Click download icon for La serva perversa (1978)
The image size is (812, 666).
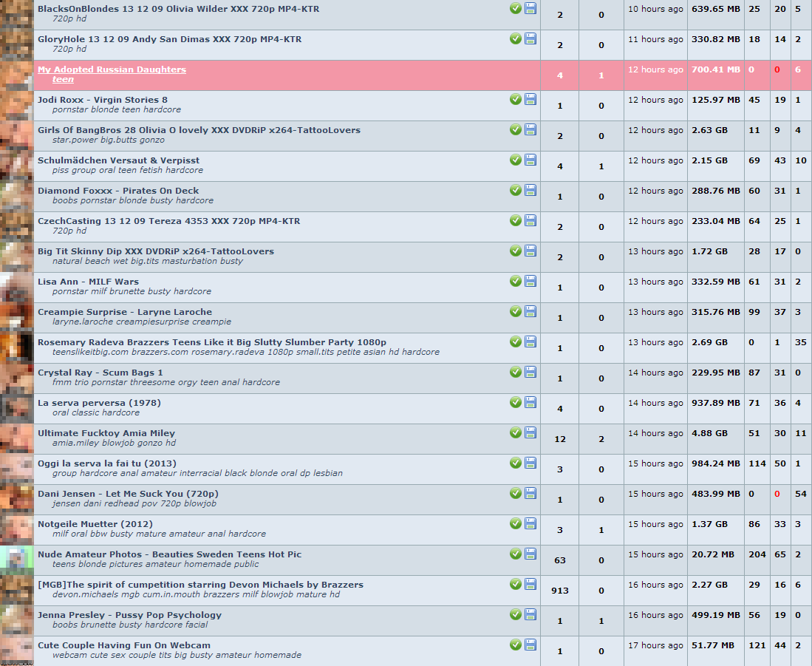tap(530, 403)
